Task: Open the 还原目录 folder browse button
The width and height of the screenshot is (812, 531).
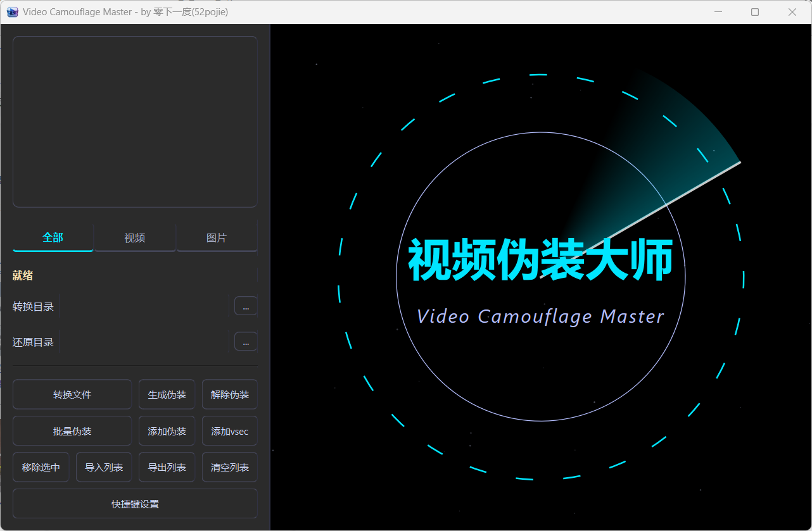Action: pyautogui.click(x=245, y=341)
